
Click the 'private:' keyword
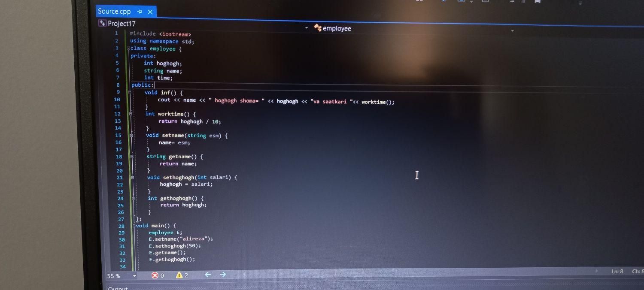point(143,56)
